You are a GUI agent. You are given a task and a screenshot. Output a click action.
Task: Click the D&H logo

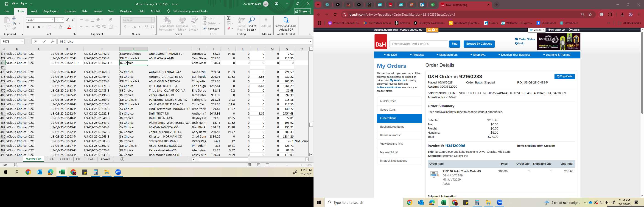click(x=381, y=42)
